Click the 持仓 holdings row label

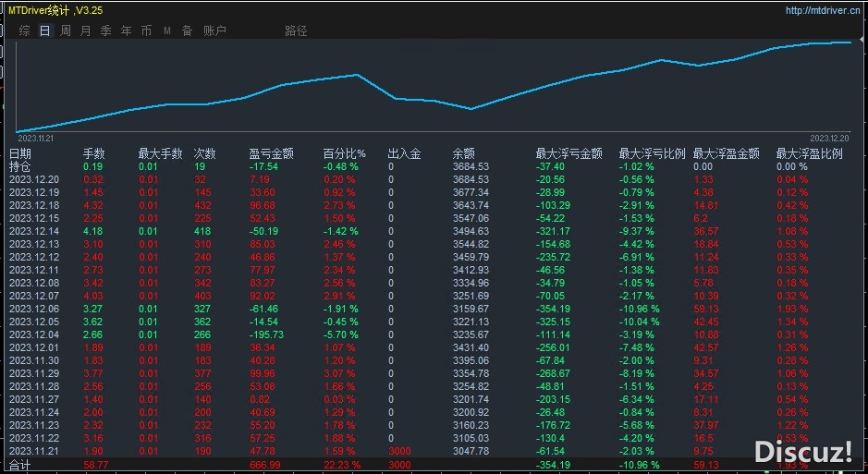[x=20, y=167]
